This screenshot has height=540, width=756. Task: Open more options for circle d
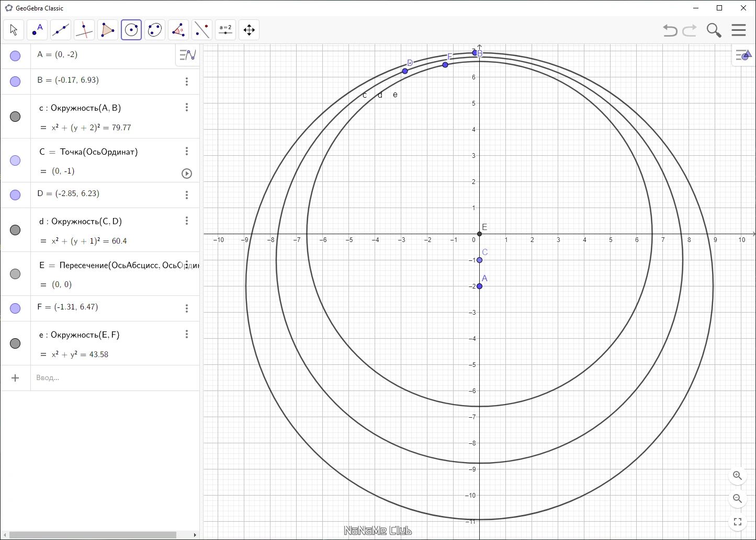click(x=187, y=221)
